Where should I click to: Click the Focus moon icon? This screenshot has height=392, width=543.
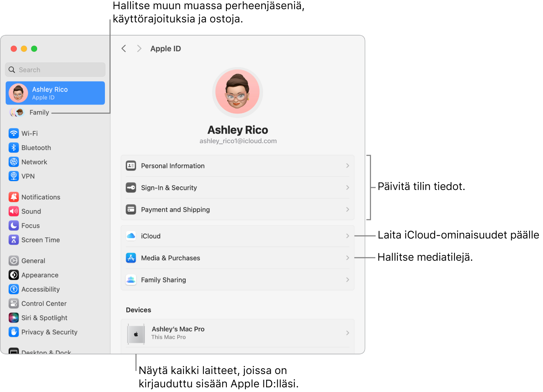14,225
